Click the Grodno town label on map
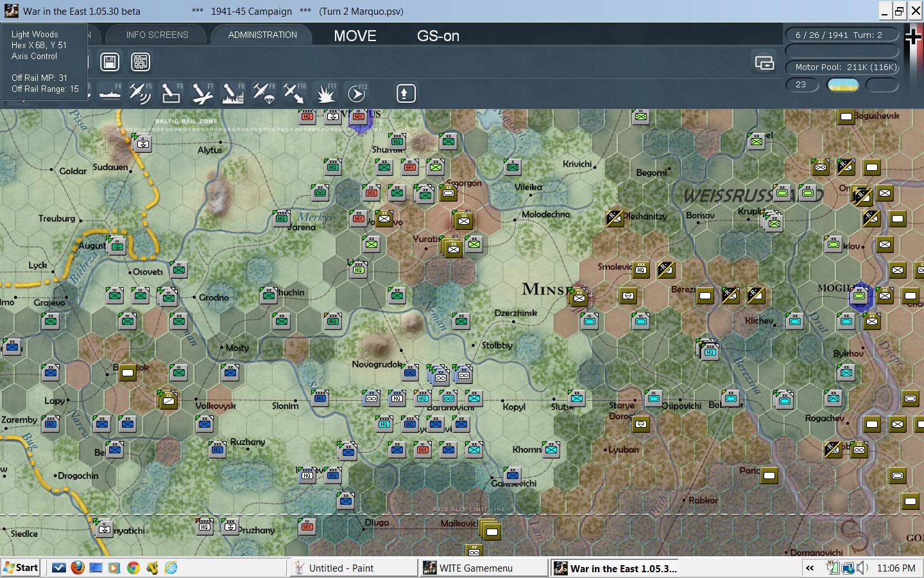 click(x=214, y=297)
